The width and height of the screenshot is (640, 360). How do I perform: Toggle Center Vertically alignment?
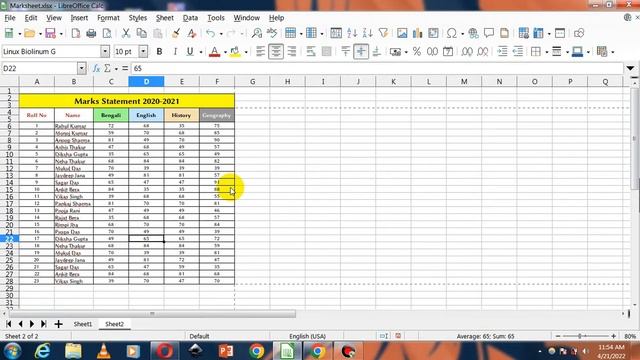[361, 51]
